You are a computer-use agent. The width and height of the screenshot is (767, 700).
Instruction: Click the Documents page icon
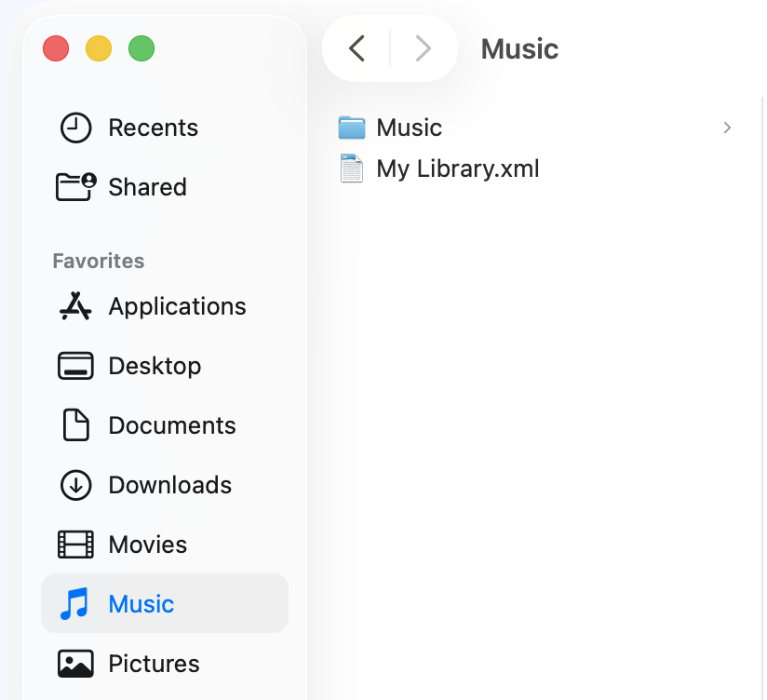tap(75, 425)
